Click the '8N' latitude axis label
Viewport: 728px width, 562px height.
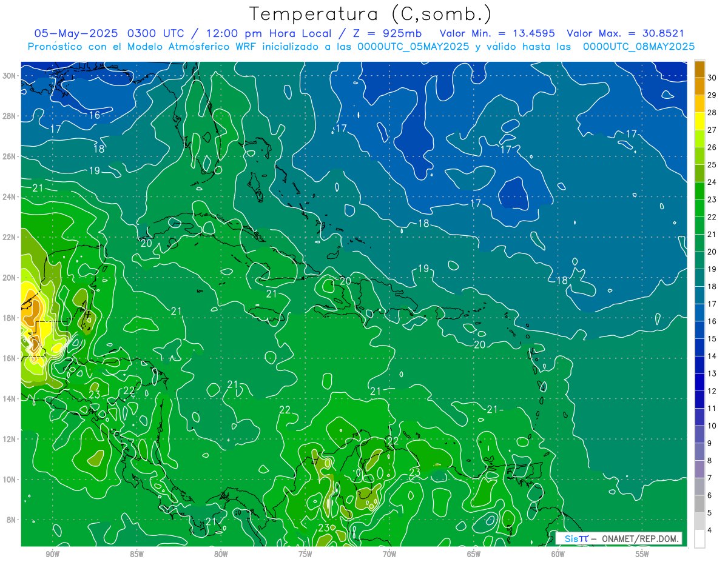coord(12,520)
